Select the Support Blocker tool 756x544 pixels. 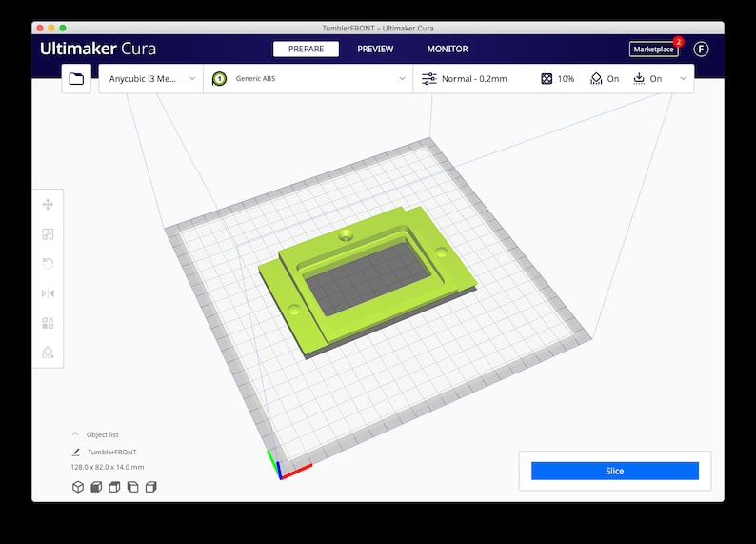[x=48, y=353]
